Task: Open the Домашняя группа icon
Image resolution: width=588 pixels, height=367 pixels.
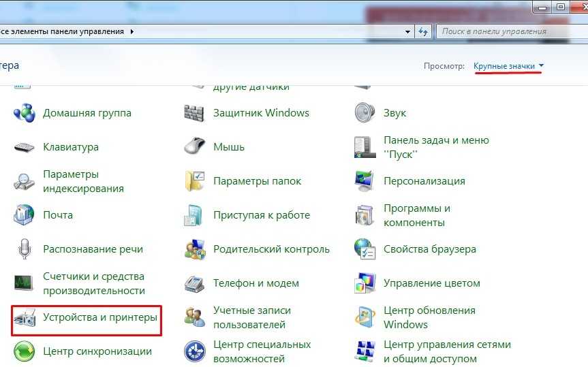Action: (25, 113)
